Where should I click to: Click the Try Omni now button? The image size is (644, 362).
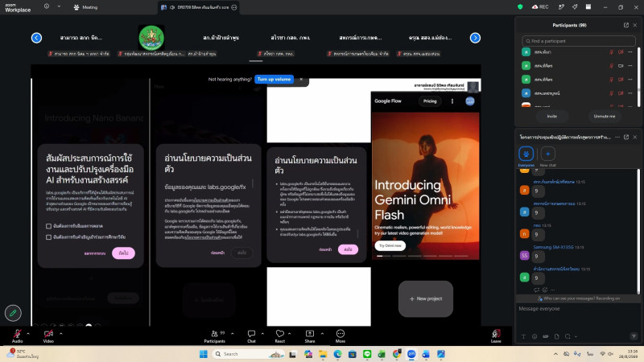click(390, 245)
